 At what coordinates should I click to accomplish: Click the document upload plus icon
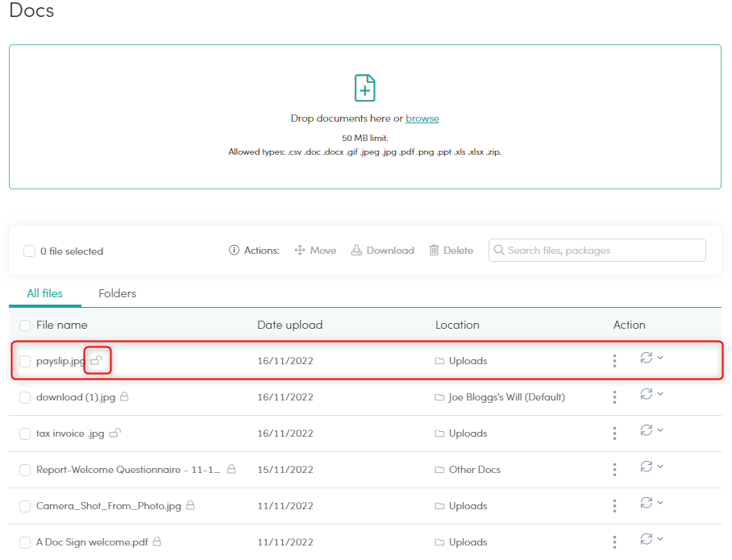364,86
